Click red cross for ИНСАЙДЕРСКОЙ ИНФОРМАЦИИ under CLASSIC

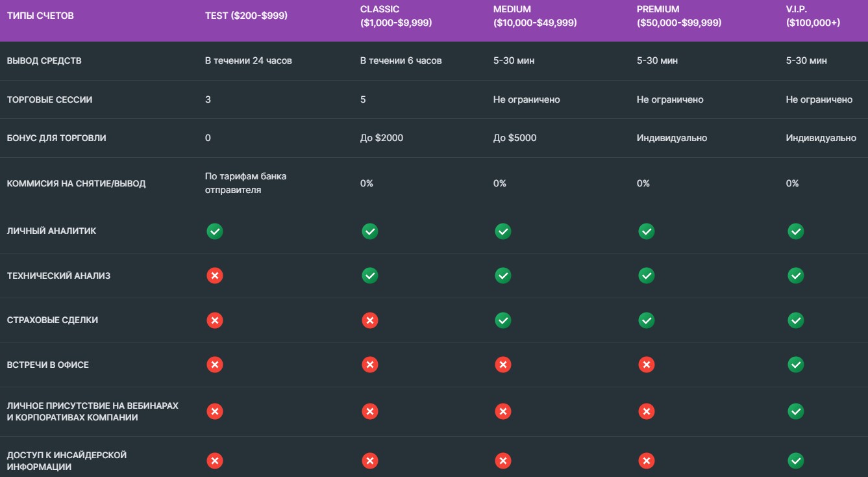(370, 461)
